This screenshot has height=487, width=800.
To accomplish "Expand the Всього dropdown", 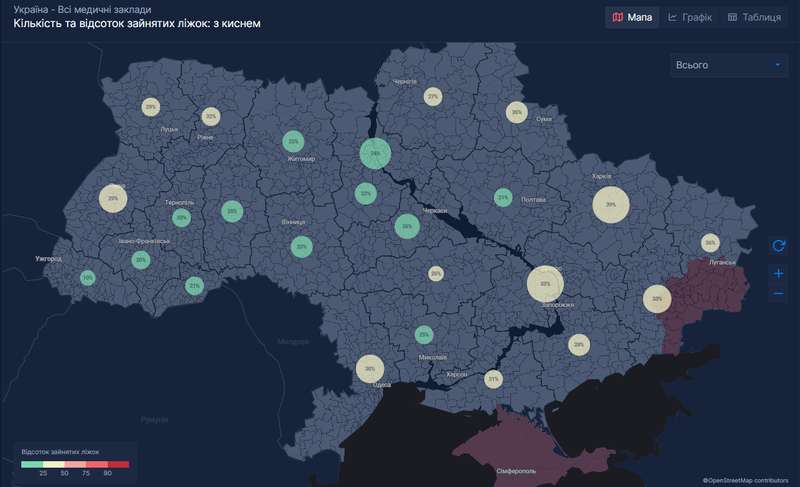I will click(x=729, y=65).
